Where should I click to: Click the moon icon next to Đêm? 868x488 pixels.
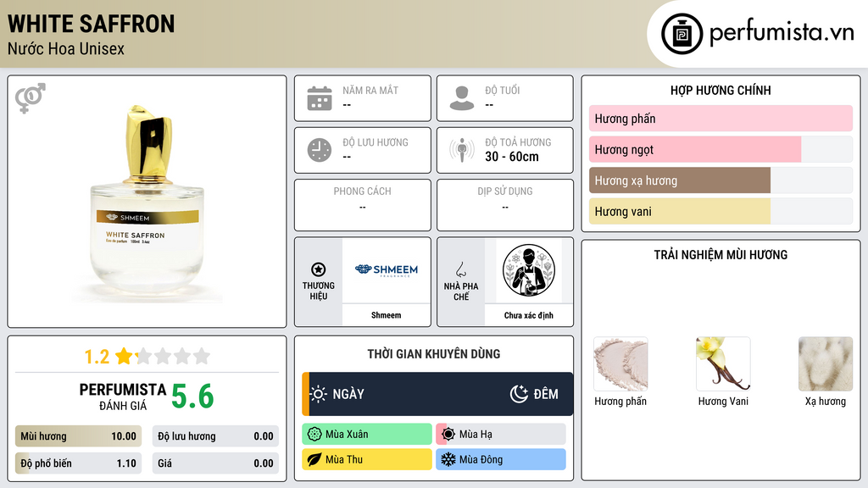pyautogui.click(x=520, y=394)
